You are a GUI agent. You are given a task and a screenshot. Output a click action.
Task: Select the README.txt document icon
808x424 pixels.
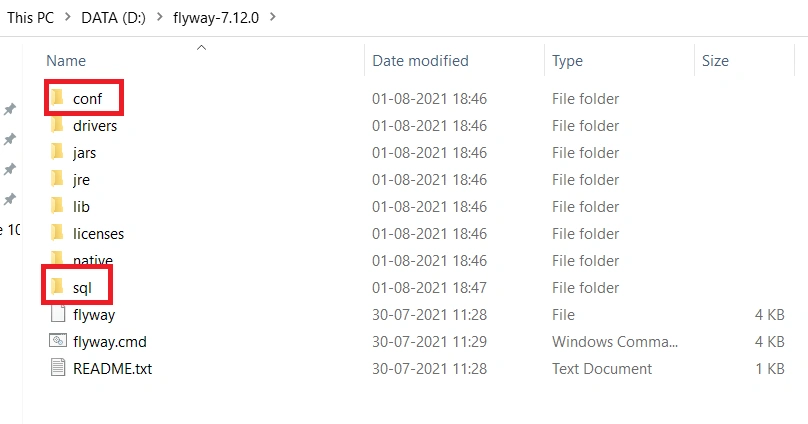[58, 367]
